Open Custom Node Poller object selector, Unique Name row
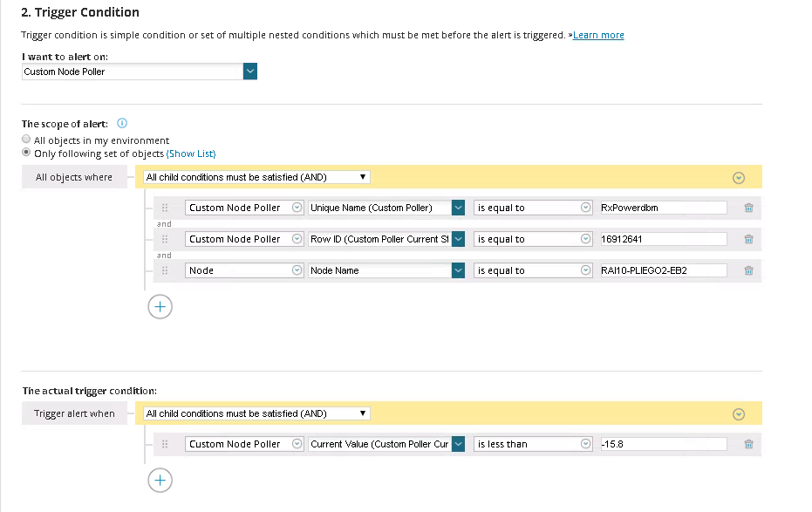The image size is (812, 512). click(244, 208)
